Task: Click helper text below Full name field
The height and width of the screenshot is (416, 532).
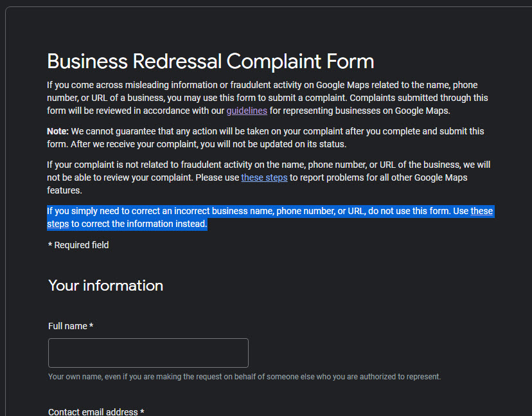Action: coord(244,377)
